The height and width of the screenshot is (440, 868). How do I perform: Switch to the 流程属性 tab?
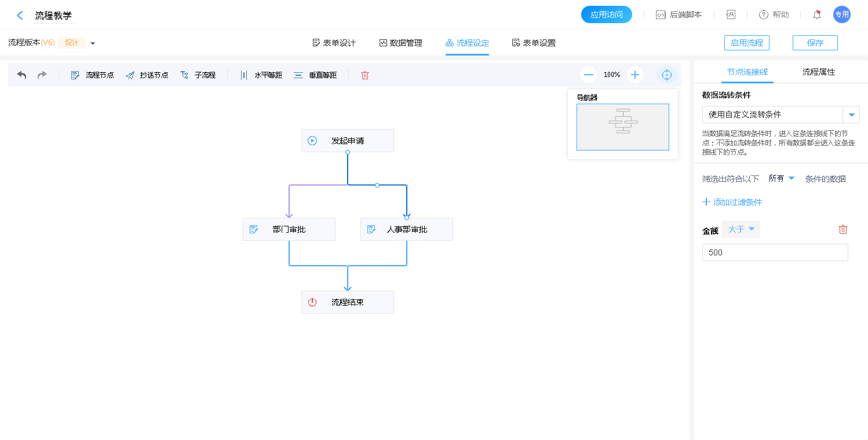[818, 72]
